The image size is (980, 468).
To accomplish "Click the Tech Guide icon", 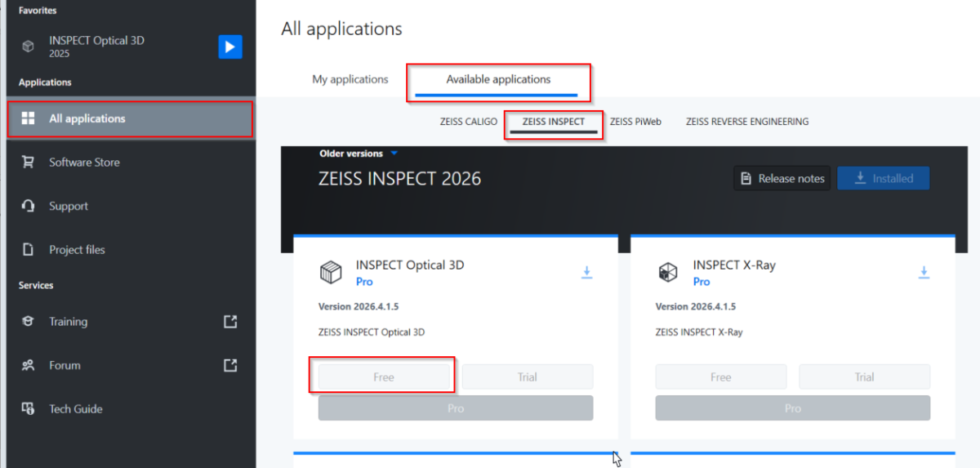I will click(29, 408).
